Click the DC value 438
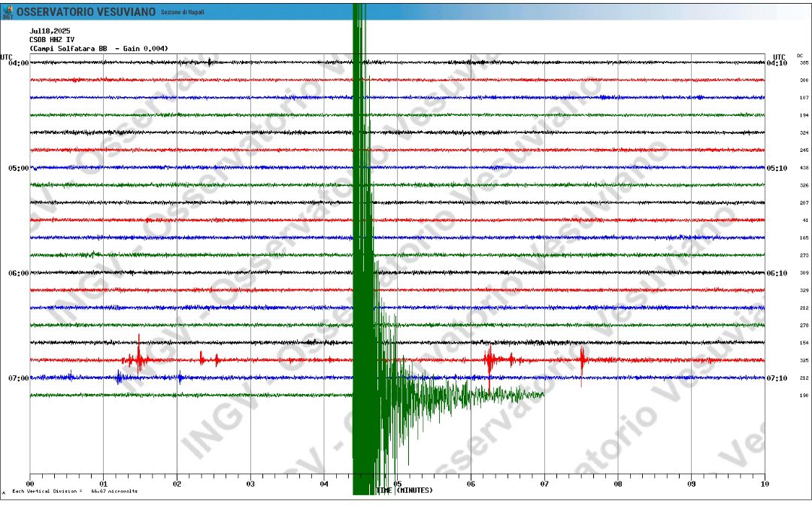 click(x=804, y=168)
